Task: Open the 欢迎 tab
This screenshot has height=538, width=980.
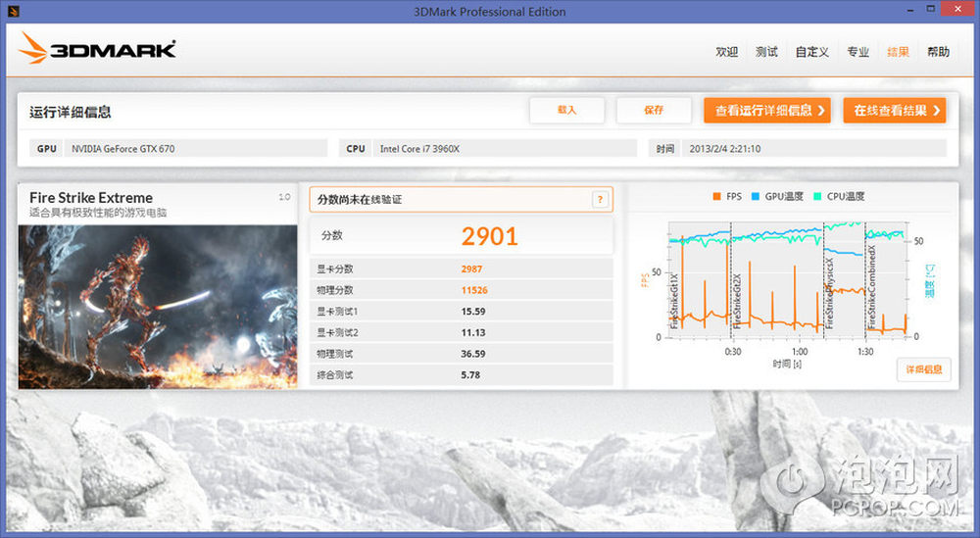Action: [x=727, y=52]
